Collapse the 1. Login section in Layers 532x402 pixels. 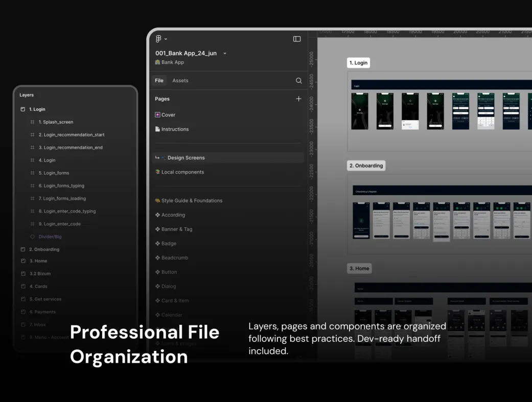[x=22, y=109]
